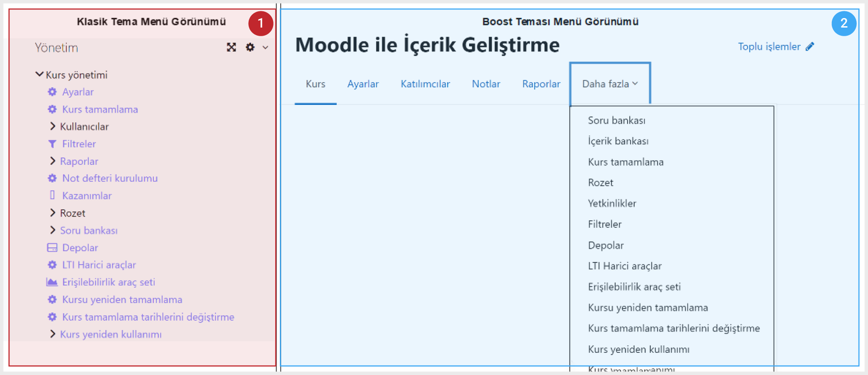Click the Moodle ile İçerik Geliştirme title
This screenshot has height=375, width=868.
pos(427,45)
